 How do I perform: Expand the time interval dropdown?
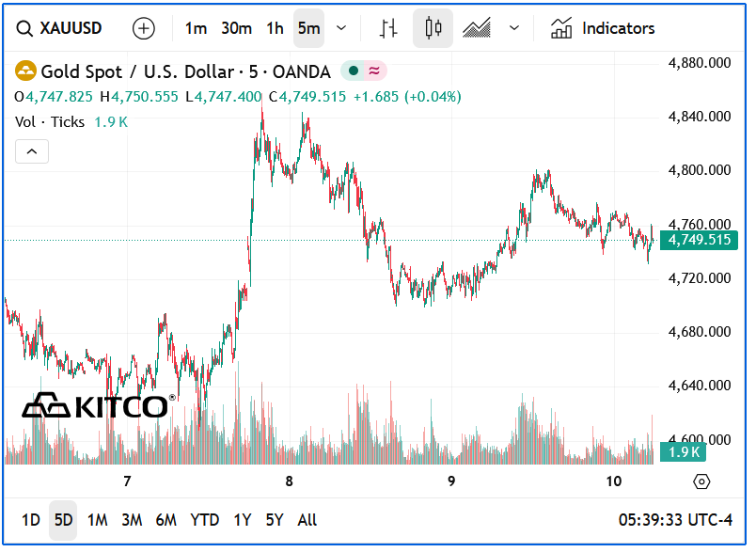[340, 28]
